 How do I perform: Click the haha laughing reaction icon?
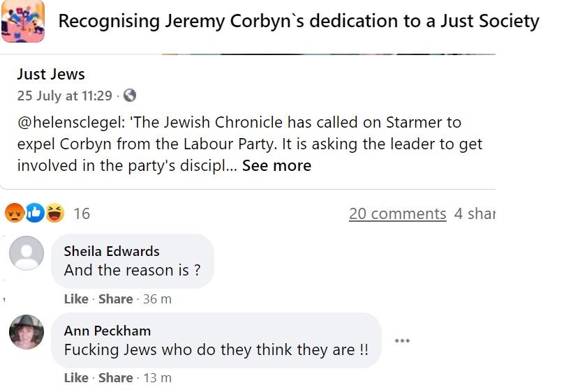pos(54,213)
